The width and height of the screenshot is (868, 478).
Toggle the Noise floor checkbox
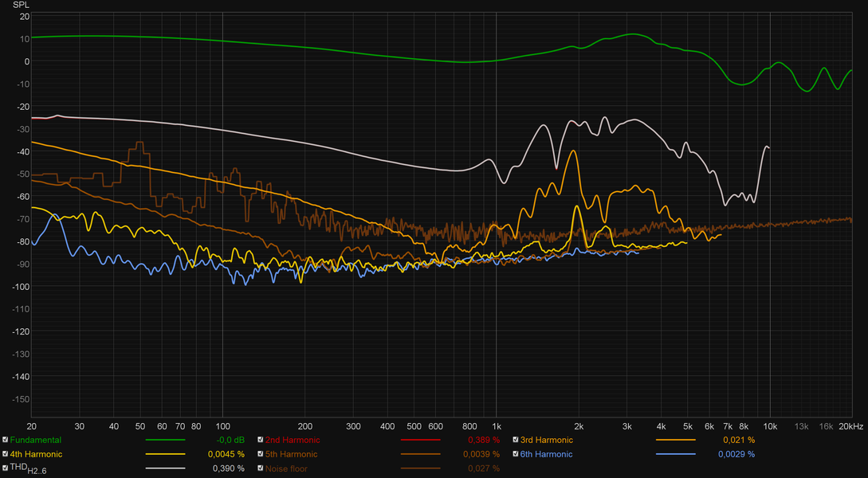pyautogui.click(x=260, y=468)
